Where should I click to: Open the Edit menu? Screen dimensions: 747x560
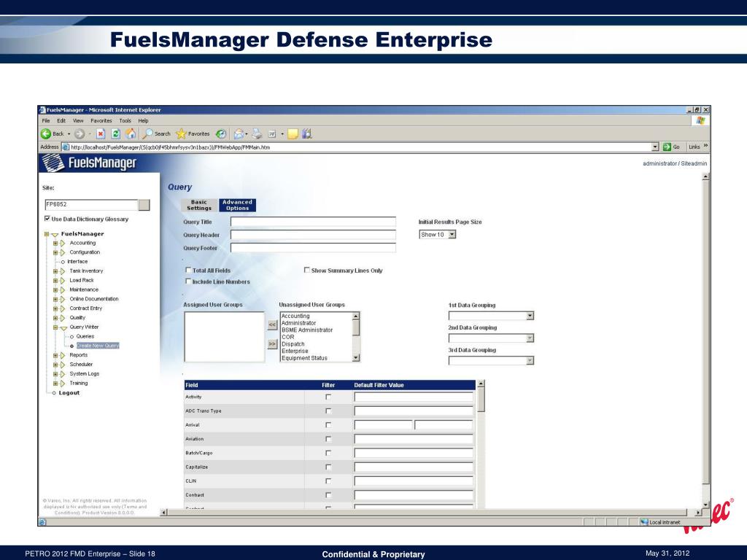[x=61, y=120]
